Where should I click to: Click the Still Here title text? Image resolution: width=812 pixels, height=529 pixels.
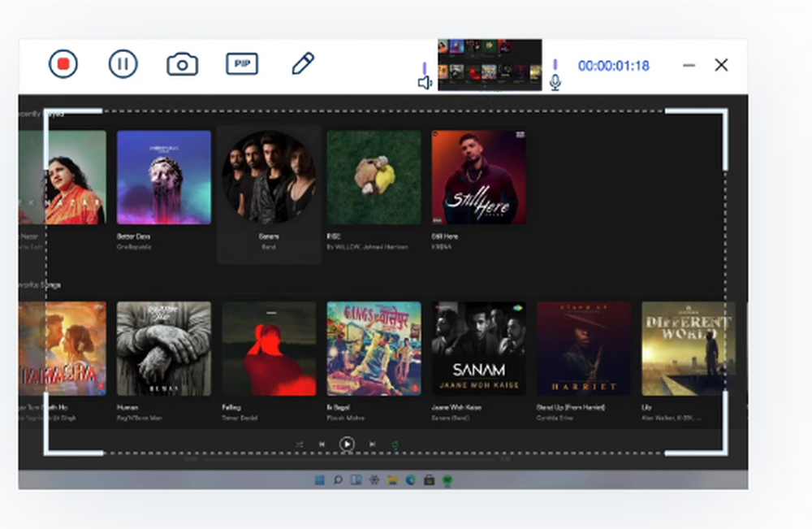445,236
